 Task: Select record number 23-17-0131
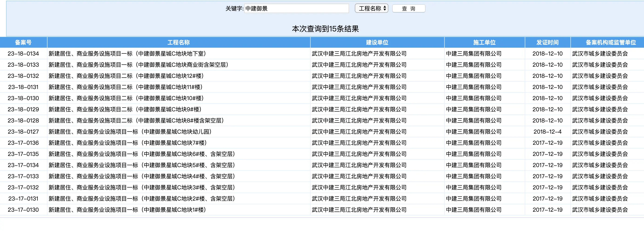[x=23, y=198]
